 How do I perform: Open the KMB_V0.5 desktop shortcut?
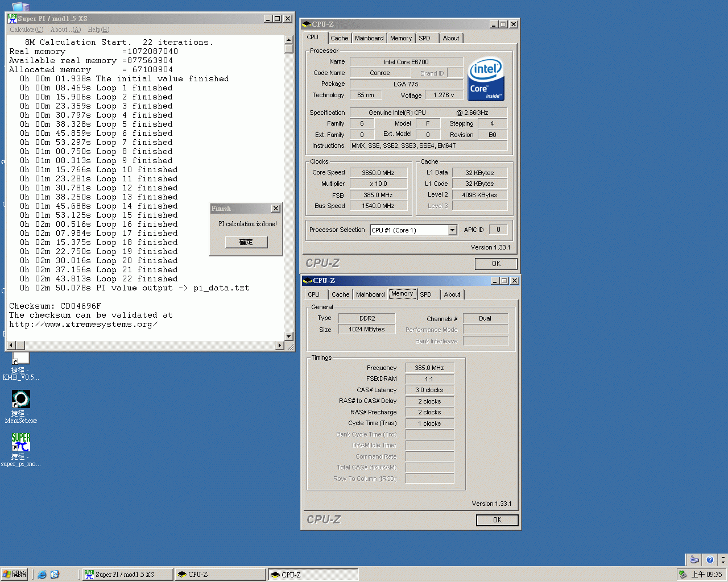20,366
